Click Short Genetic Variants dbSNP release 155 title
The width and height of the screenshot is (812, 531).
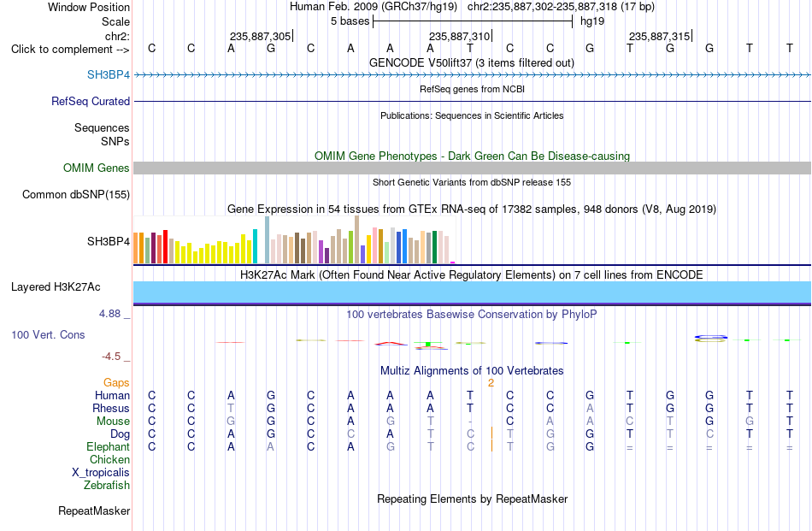tap(472, 182)
